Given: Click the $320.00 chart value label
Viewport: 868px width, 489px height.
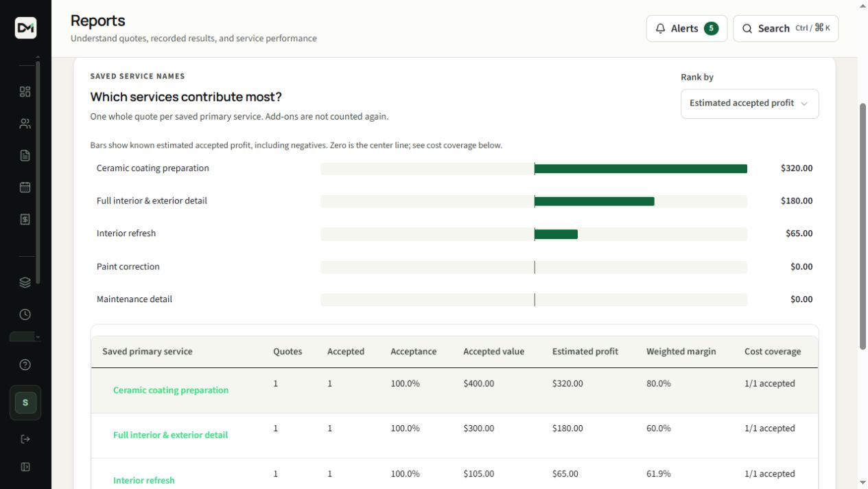Looking at the screenshot, I should tap(797, 168).
